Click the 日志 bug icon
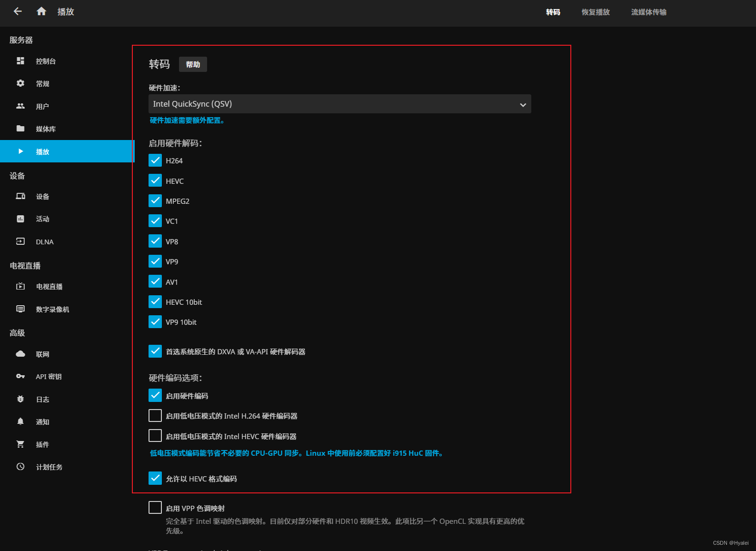 pyautogui.click(x=20, y=399)
